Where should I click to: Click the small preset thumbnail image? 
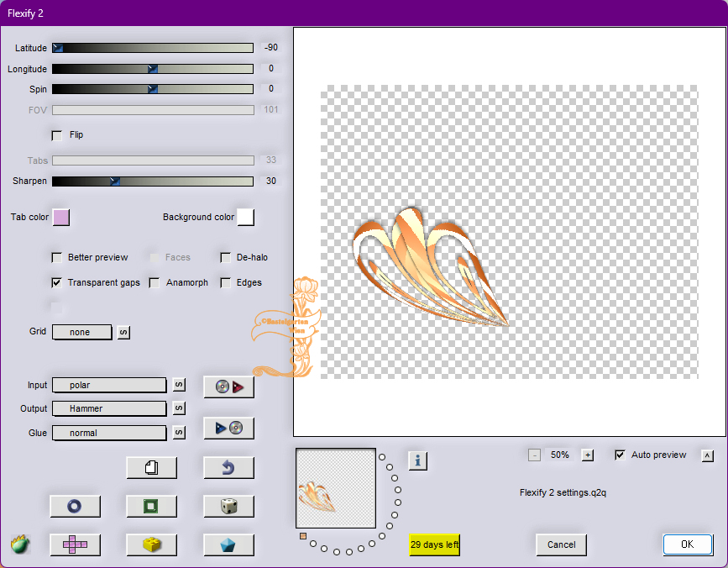336,488
